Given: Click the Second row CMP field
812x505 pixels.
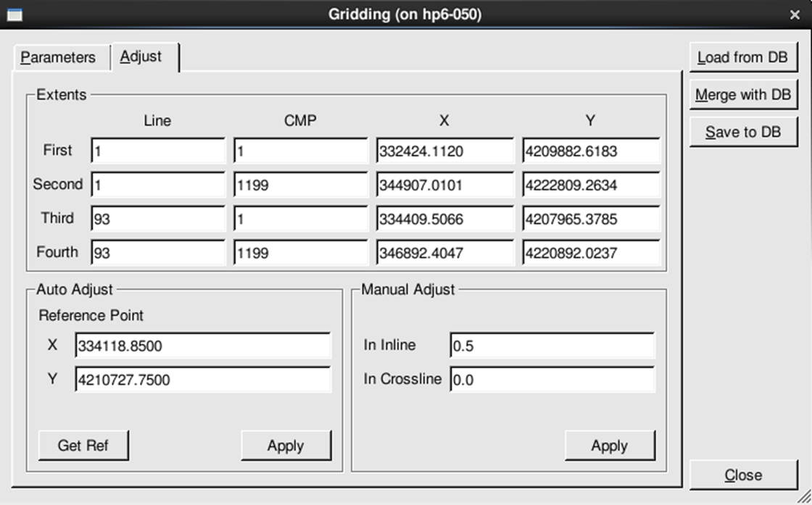Looking at the screenshot, I should [x=300, y=185].
